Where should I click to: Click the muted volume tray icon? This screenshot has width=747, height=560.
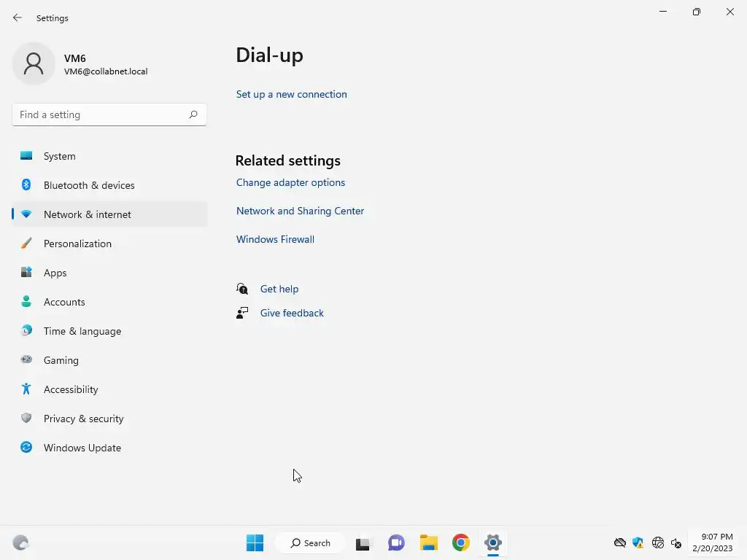click(676, 542)
